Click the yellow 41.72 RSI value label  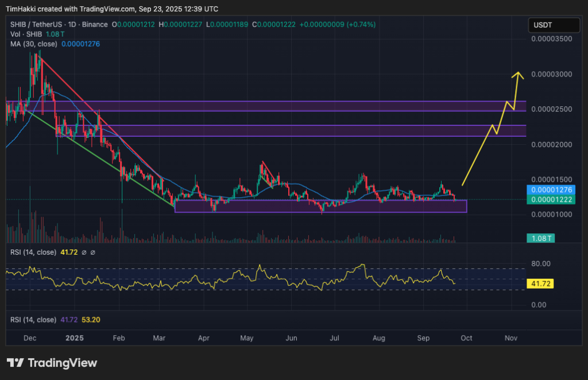pyautogui.click(x=541, y=283)
